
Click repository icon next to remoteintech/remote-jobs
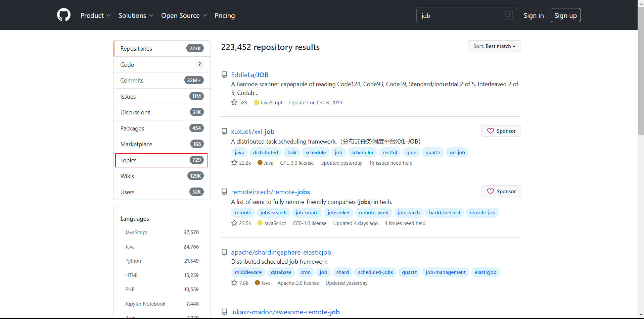click(224, 192)
